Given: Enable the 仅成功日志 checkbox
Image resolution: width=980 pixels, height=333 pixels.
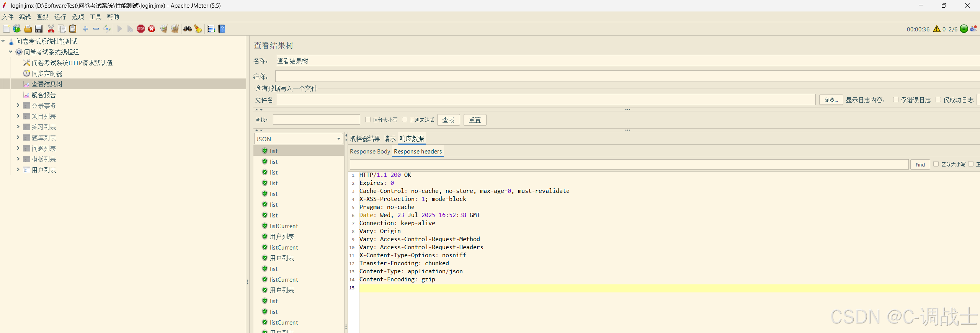Looking at the screenshot, I should (938, 100).
